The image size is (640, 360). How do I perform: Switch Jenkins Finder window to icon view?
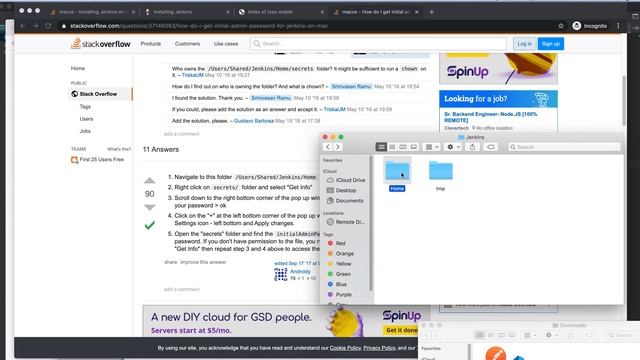[x=381, y=147]
